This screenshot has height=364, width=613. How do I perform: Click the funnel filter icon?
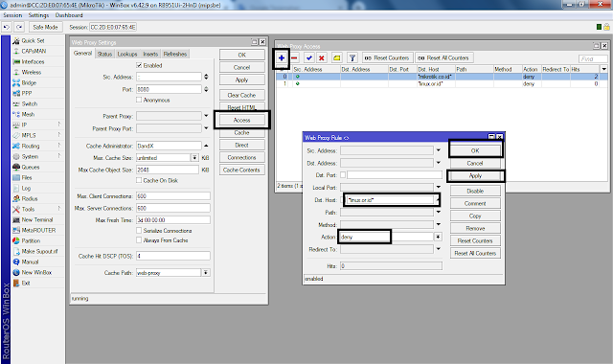pyautogui.click(x=352, y=57)
